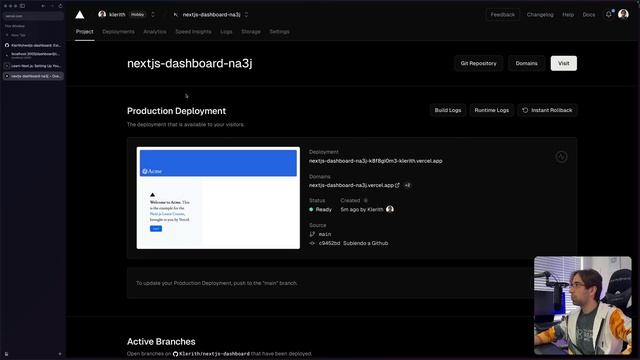The width and height of the screenshot is (640, 360).
Task: Click Klerith's avatar next to created time
Action: (390, 209)
